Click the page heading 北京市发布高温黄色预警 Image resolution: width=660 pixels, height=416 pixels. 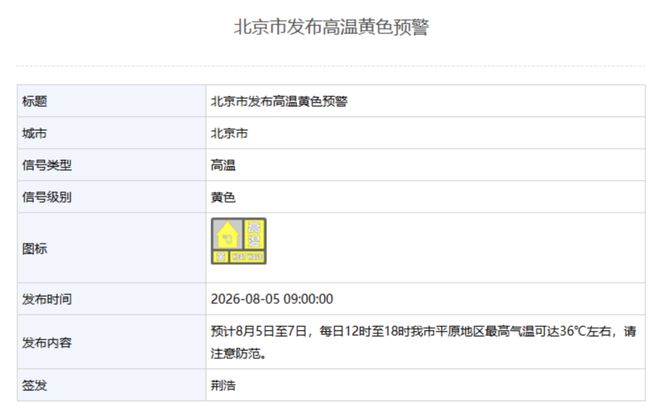[x=331, y=27]
